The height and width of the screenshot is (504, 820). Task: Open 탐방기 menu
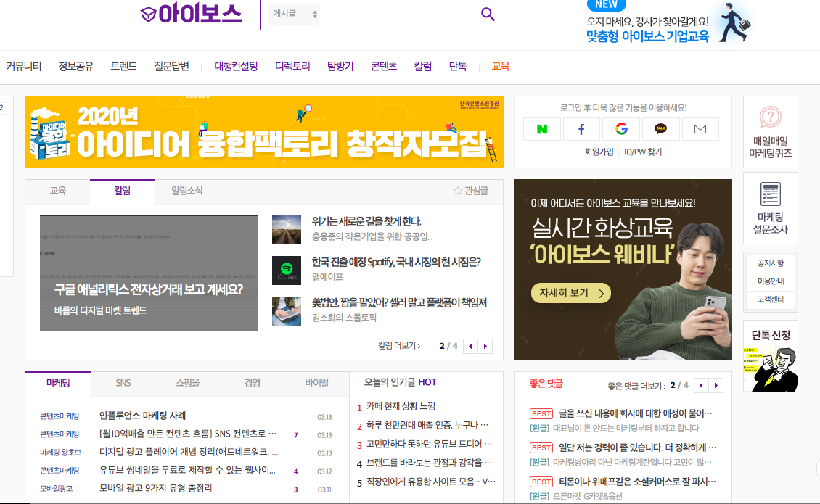point(340,67)
